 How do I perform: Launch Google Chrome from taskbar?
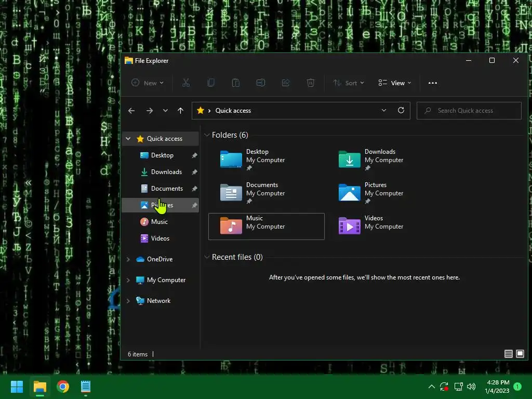(x=63, y=387)
